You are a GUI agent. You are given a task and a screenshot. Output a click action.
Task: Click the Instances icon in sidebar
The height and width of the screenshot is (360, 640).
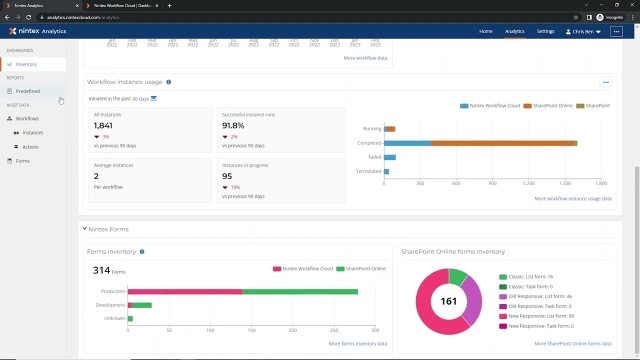click(16, 133)
